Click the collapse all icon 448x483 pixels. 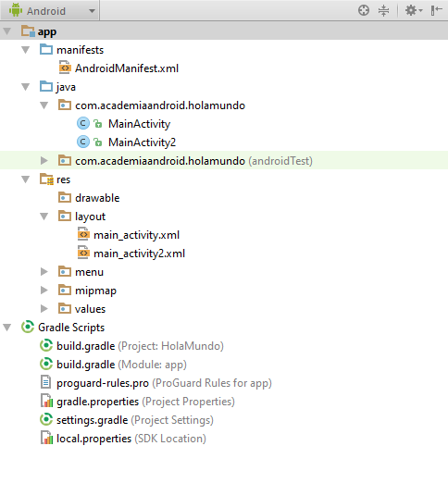pyautogui.click(x=383, y=10)
